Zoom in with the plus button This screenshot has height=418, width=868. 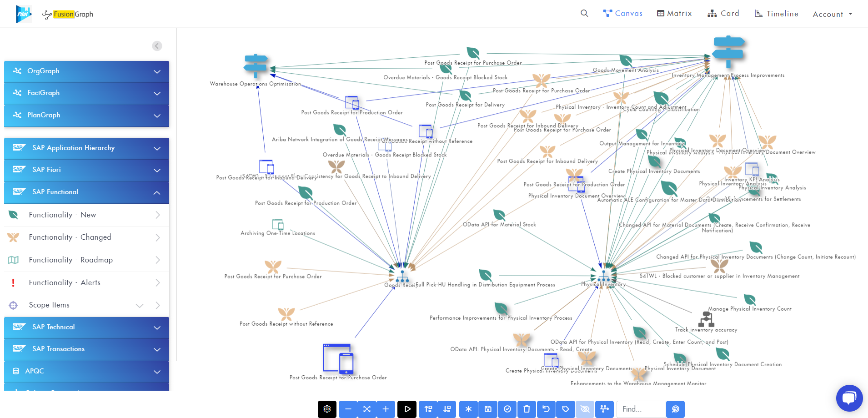386,409
